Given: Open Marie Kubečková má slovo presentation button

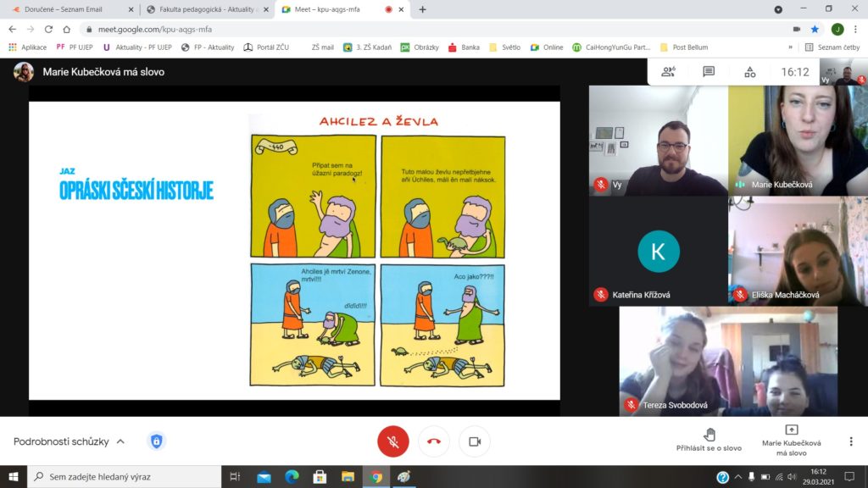Looking at the screenshot, I should point(791,441).
